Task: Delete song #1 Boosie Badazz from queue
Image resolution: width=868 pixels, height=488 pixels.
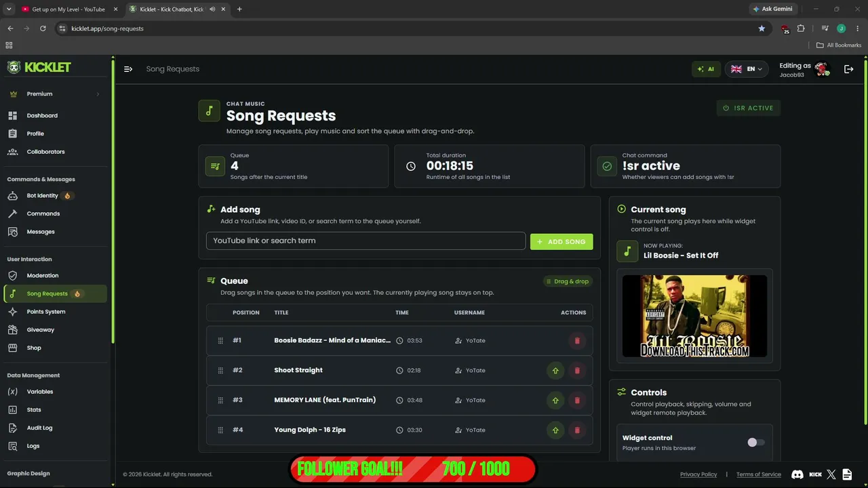Action: tap(577, 340)
